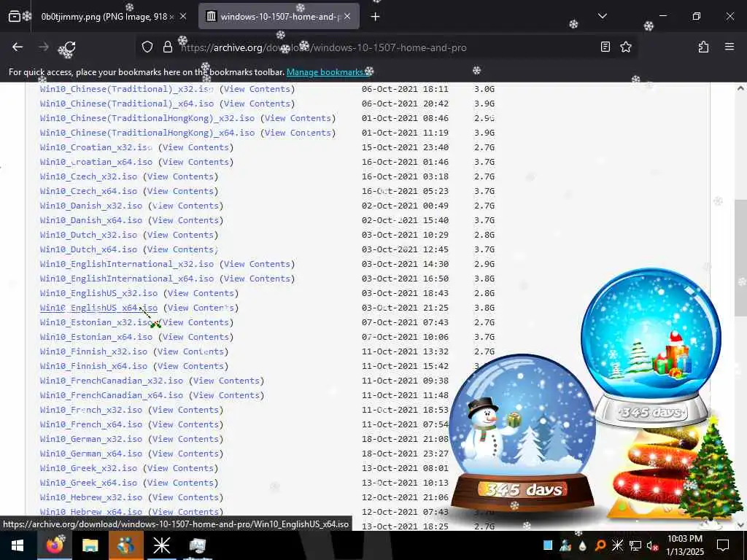Download Win10_EnglishInternational_x64.iso
Image resolution: width=747 pixels, height=560 pixels.
[x=127, y=278]
